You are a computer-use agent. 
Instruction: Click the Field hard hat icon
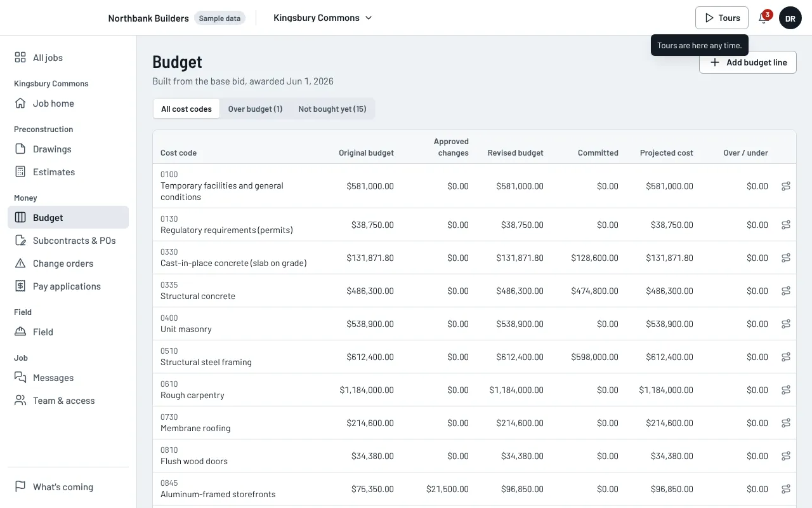pyautogui.click(x=20, y=332)
